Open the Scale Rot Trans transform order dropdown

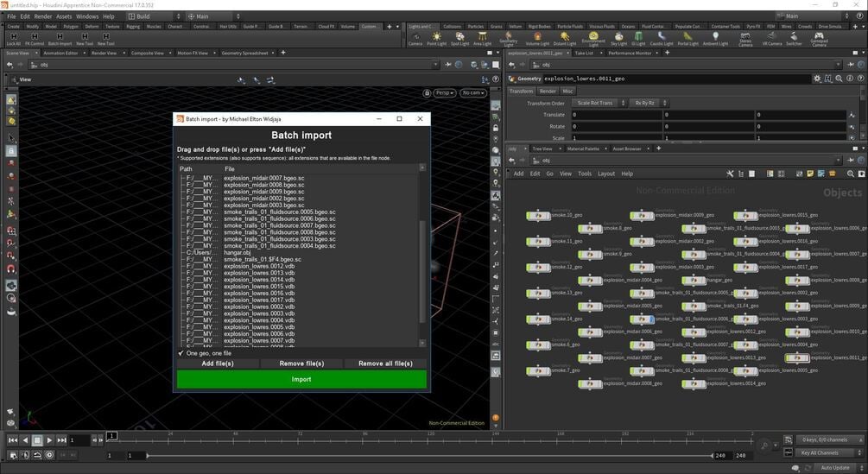[x=599, y=103]
